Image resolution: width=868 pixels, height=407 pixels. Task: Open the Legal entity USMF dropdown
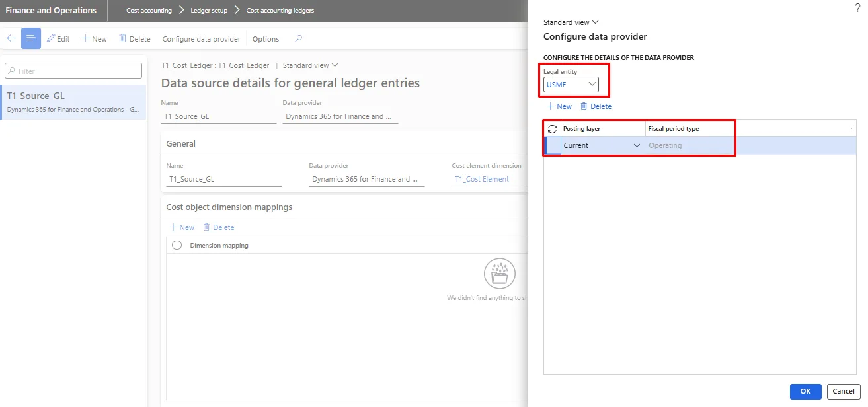tap(571, 84)
